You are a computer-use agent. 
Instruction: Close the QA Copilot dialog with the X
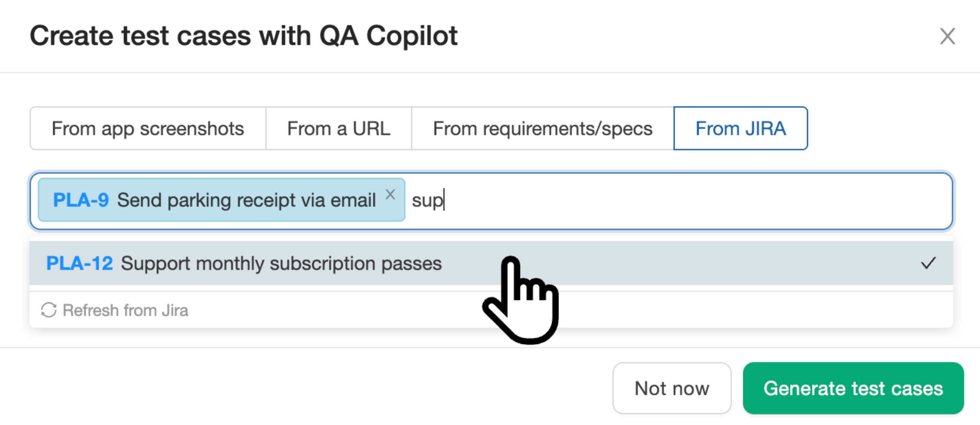(x=947, y=36)
